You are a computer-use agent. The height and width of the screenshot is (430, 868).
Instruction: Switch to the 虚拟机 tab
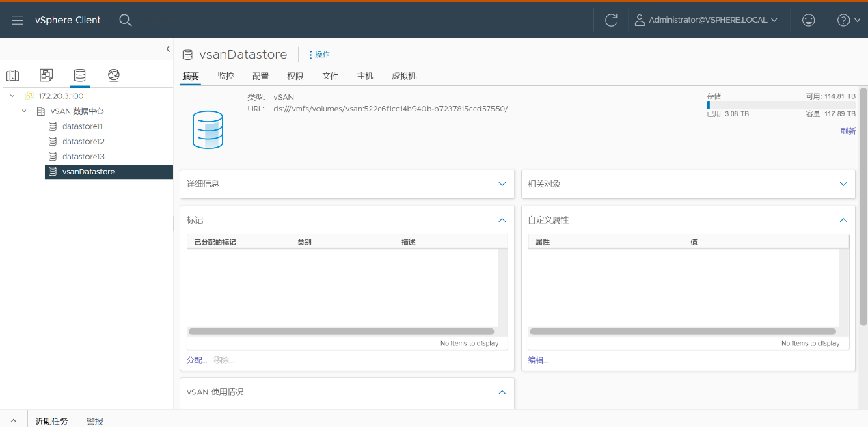point(404,76)
